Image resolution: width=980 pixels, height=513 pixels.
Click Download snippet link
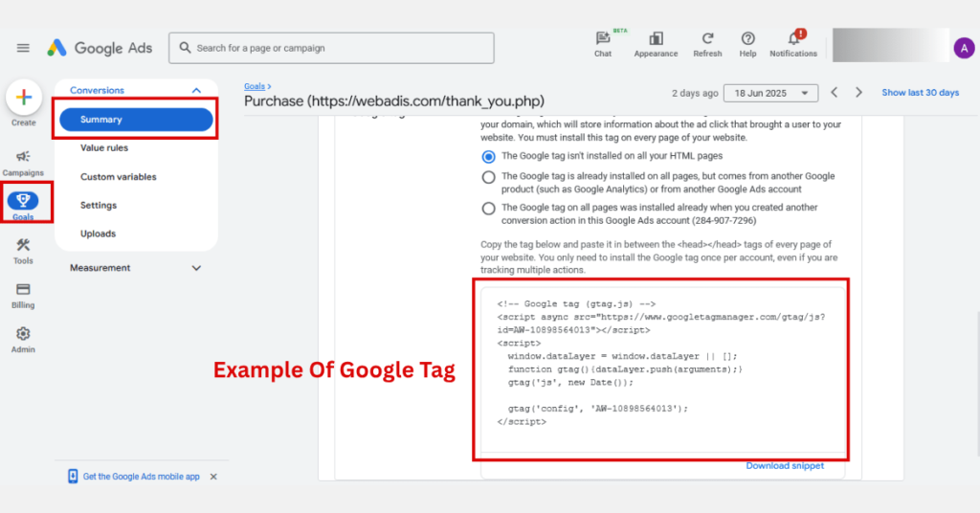(785, 465)
